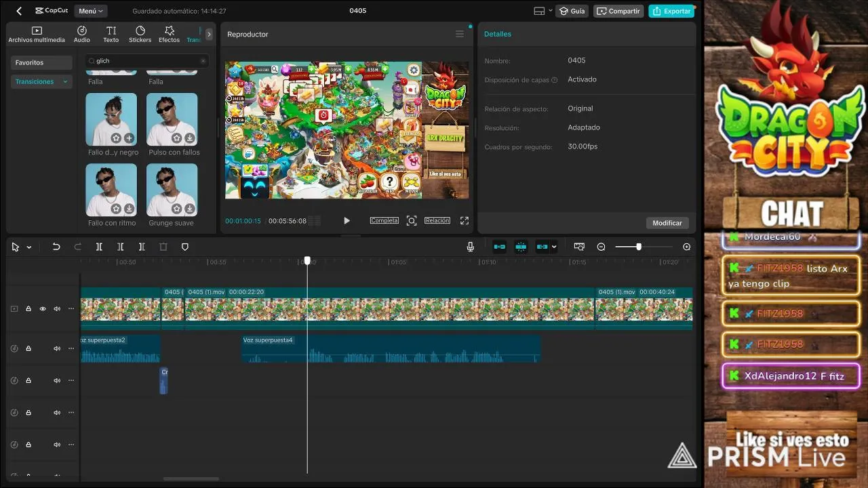Add the 'Fallo d...y negro' transition with plus
The width and height of the screenshot is (868, 488).
129,138
